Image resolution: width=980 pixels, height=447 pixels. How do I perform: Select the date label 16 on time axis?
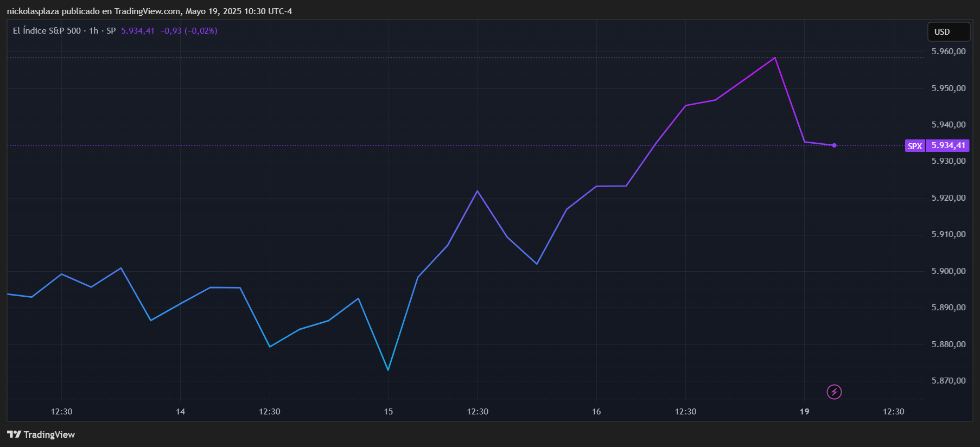point(596,412)
